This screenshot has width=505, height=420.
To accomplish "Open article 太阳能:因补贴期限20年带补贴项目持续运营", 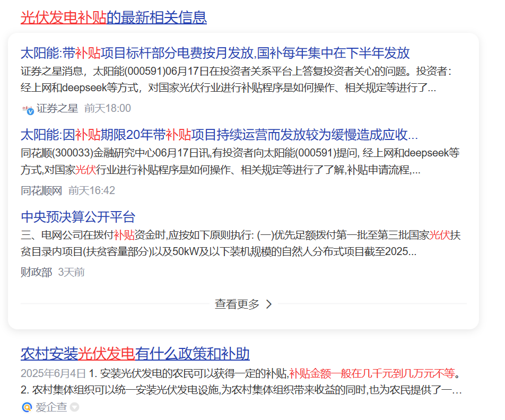I will pos(219,135).
